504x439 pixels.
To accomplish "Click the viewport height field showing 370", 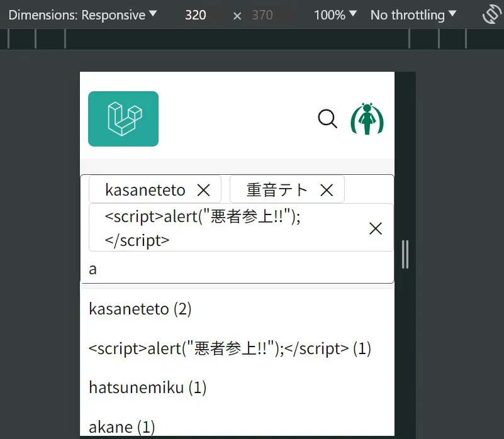I will tap(262, 14).
